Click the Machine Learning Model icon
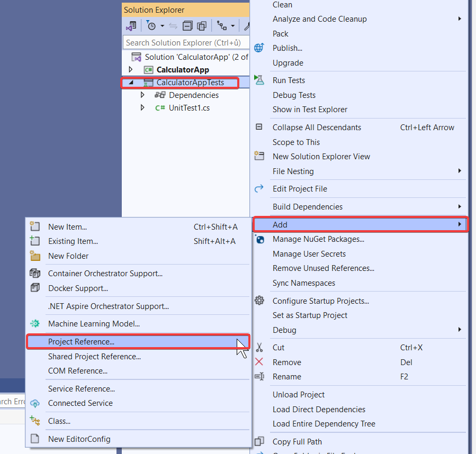Screen dimensions: 476x454 point(34,323)
